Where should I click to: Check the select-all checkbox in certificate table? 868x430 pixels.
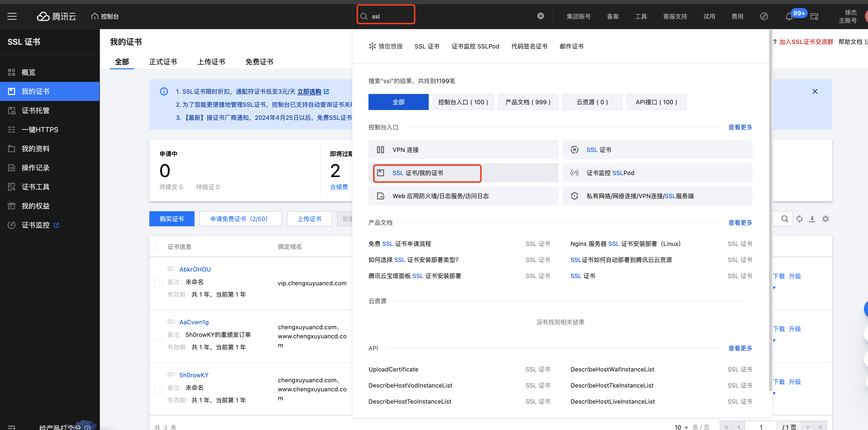coord(158,246)
